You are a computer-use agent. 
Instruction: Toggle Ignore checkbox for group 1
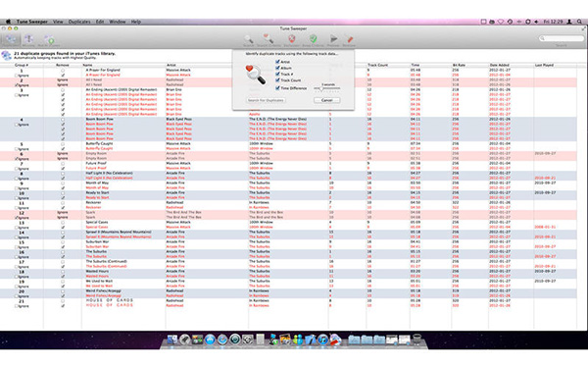17,76
